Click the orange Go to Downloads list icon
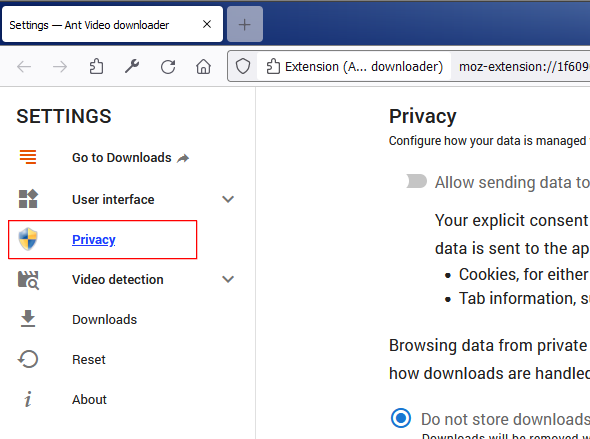Screen dimensions: 590x439 (x=28, y=157)
